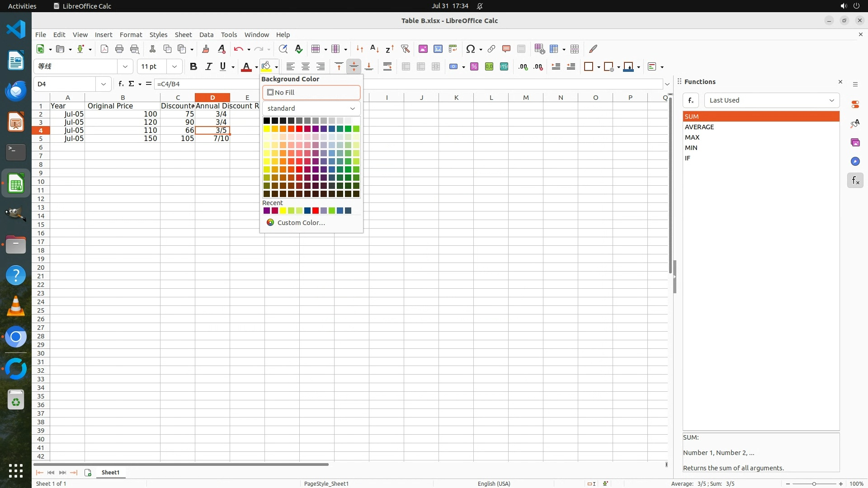
Task: Open the font size dropdown
Action: (174, 66)
